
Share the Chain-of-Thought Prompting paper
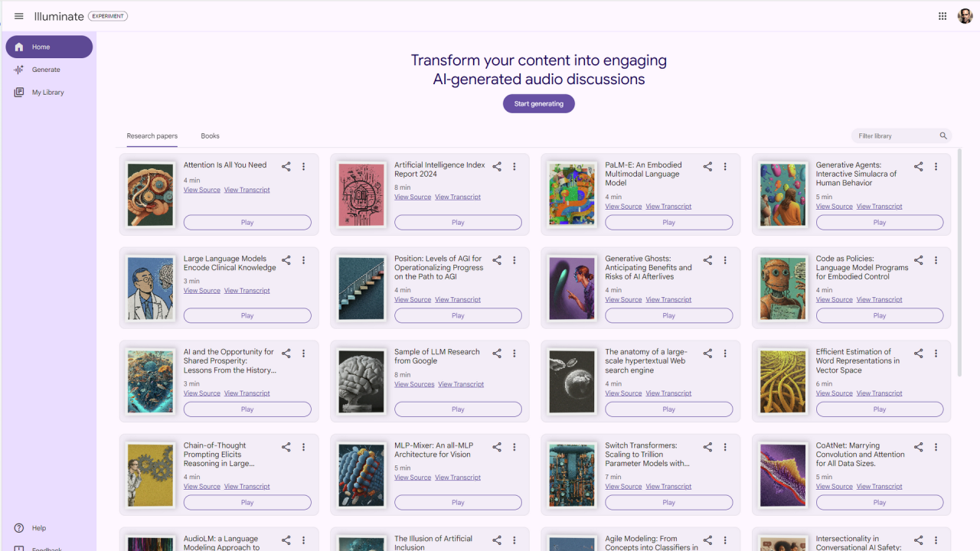(x=286, y=447)
